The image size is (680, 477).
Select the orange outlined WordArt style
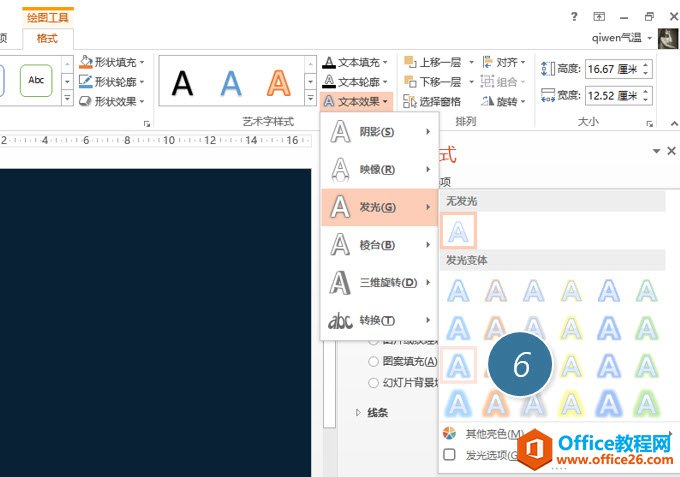(x=279, y=83)
